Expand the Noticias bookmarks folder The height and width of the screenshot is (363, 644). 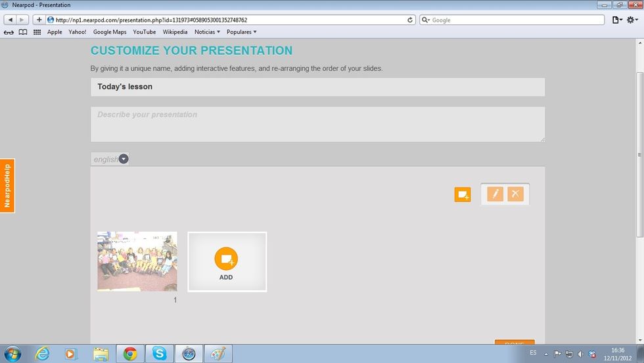click(x=207, y=32)
